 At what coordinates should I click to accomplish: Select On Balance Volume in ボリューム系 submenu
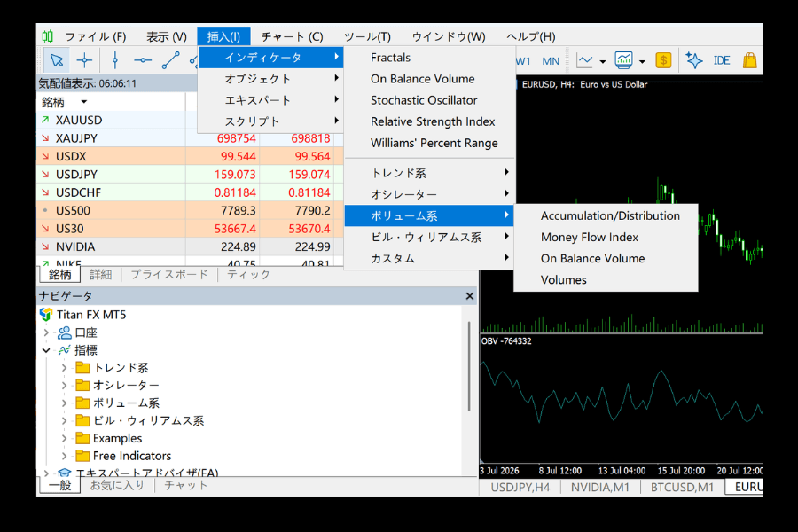[x=606, y=259]
